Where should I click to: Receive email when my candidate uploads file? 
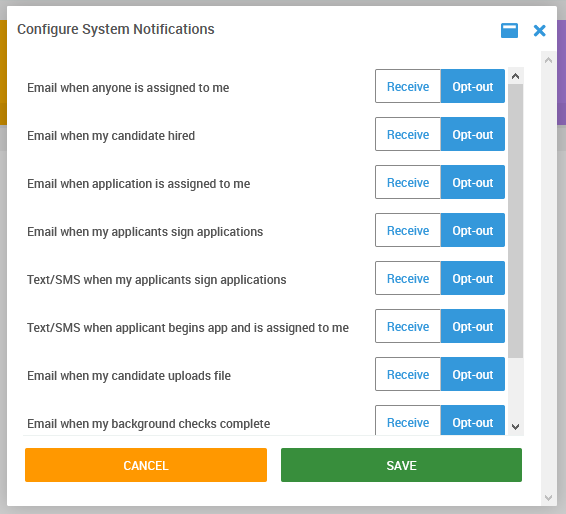(x=408, y=374)
